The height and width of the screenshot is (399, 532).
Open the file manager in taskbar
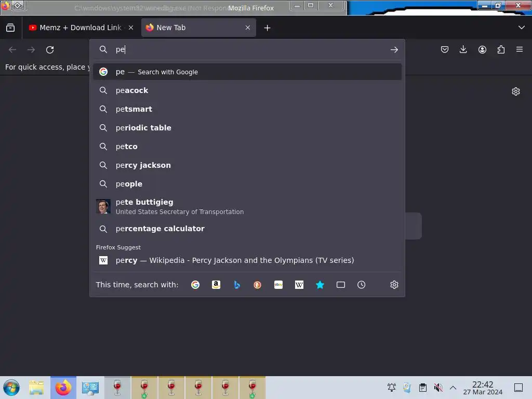point(36,388)
